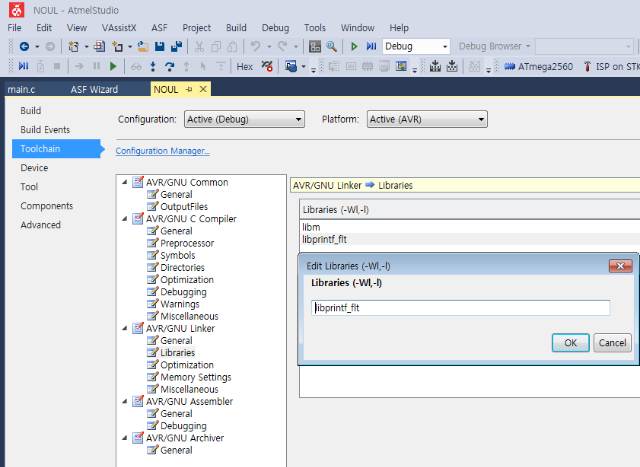
Task: Click the Open File folder icon
Action: [143, 46]
